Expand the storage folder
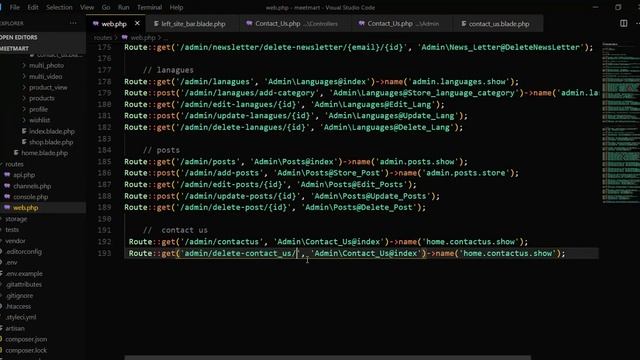 [x=16, y=219]
